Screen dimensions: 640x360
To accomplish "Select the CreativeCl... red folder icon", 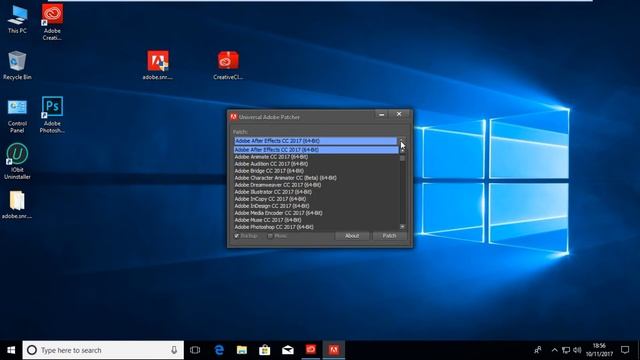I will (228, 65).
